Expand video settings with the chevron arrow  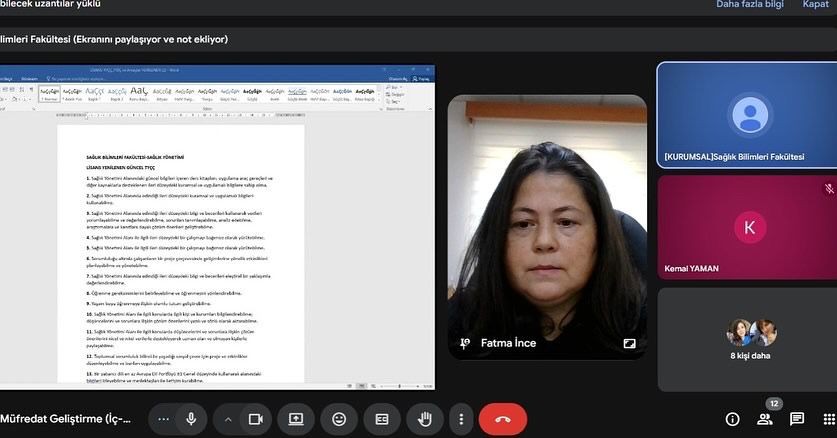click(228, 419)
